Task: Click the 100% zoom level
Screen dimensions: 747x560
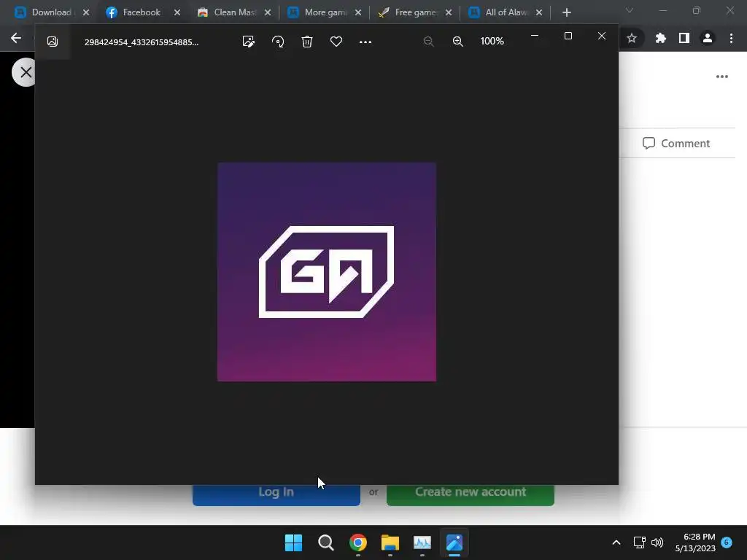Action: click(x=492, y=41)
